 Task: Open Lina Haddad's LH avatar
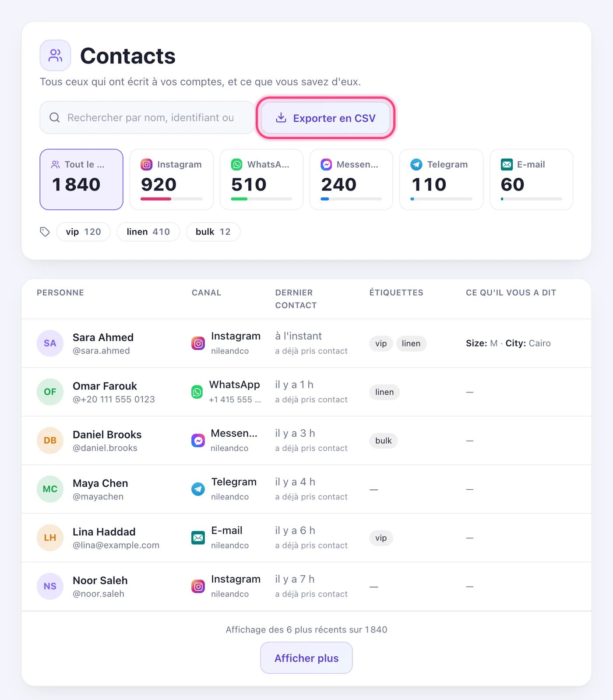click(50, 538)
